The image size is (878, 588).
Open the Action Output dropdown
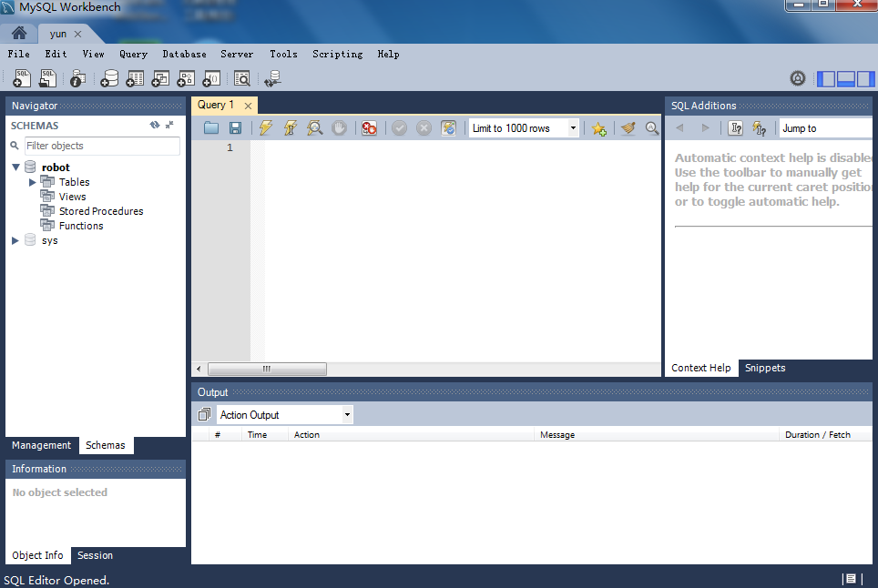click(x=347, y=415)
